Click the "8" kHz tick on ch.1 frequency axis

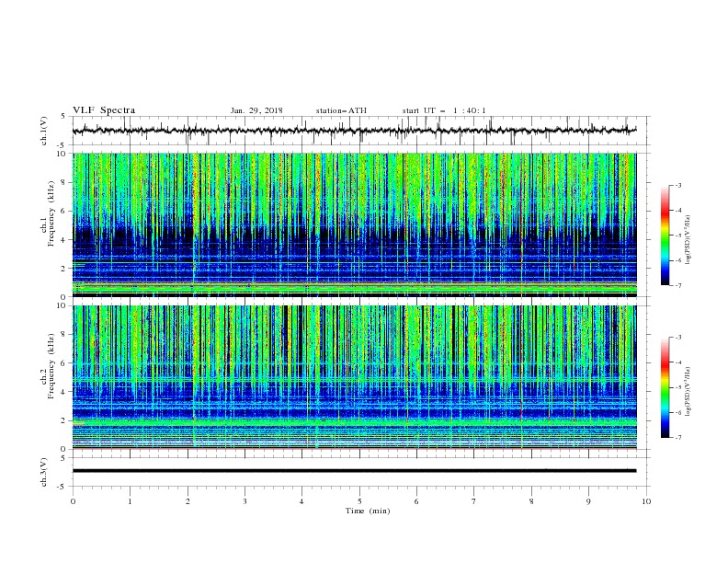click(x=64, y=182)
